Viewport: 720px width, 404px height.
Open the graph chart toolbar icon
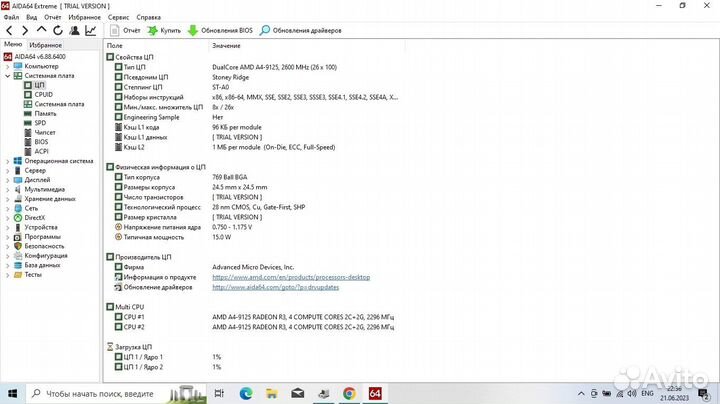click(x=90, y=31)
